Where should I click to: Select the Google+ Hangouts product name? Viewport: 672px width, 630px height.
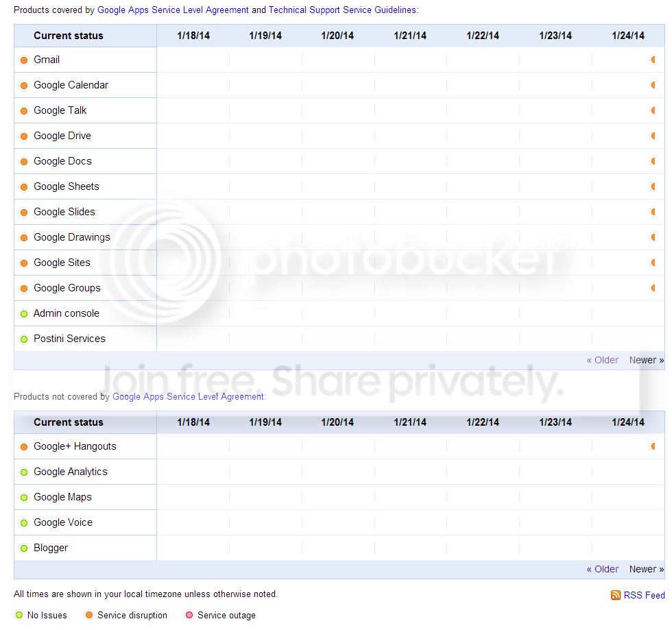[x=75, y=446]
